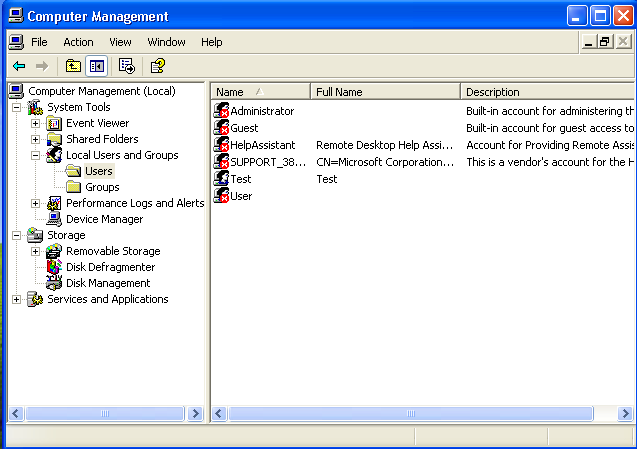Click the Full Name column header
Viewport: 637px width, 449px height.
click(x=385, y=91)
